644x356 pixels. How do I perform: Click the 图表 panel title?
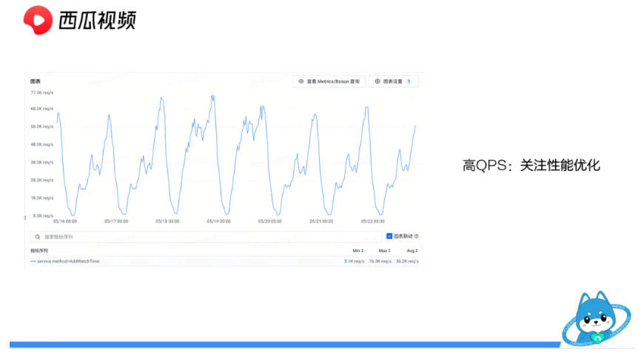point(36,81)
